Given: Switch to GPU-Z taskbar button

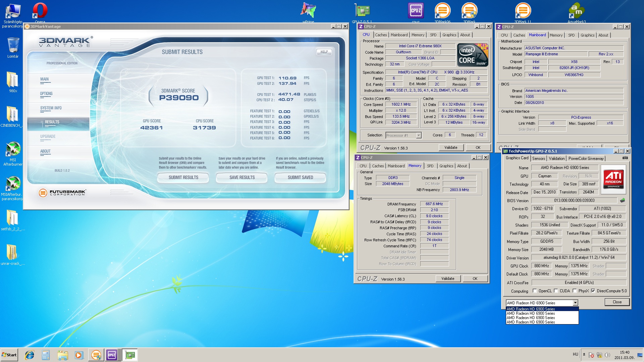Looking at the screenshot, I should click(x=130, y=355).
